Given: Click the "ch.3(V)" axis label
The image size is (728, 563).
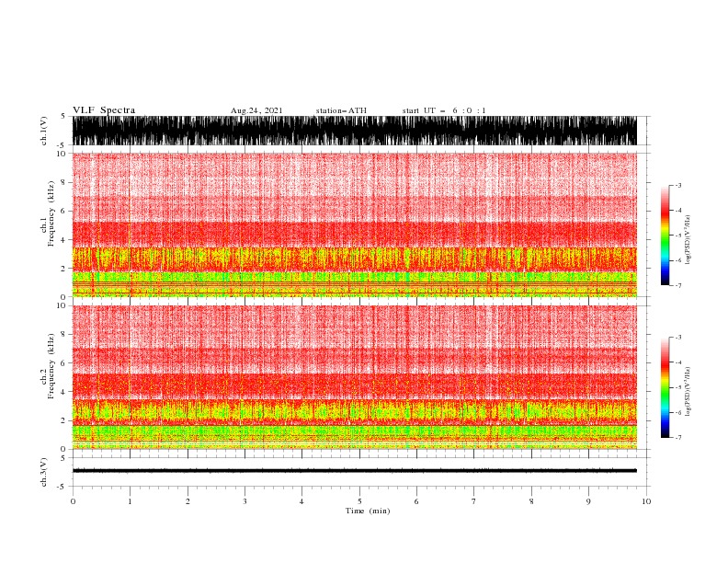Looking at the screenshot, I should coord(44,472).
